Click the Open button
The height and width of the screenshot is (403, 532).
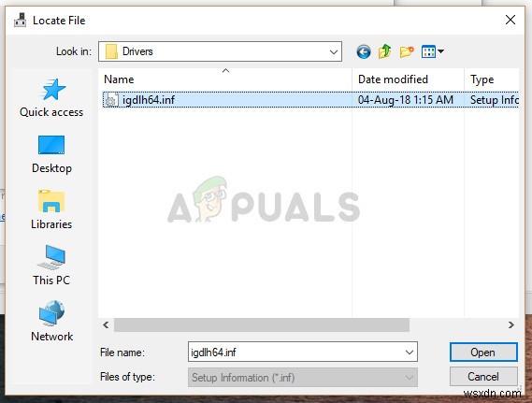pos(483,353)
